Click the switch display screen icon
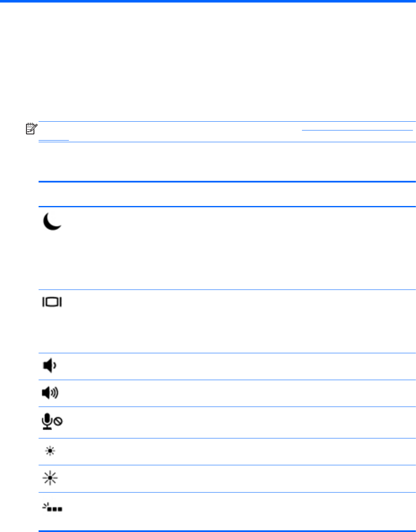This screenshot has width=416, height=532. pos(52,302)
